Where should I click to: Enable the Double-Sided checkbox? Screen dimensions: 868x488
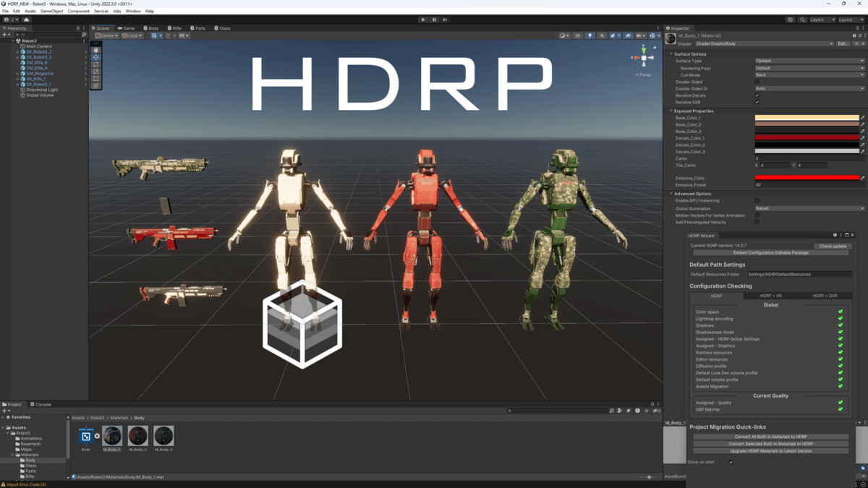point(757,82)
